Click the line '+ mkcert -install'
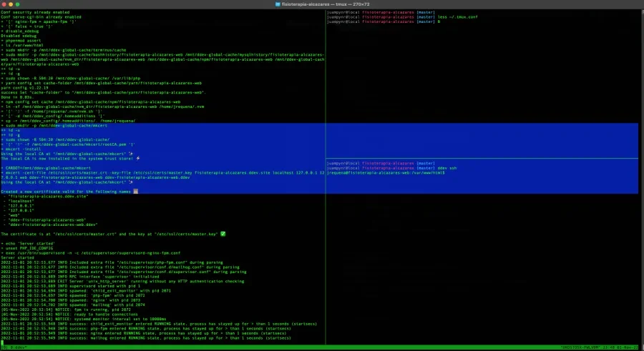The height and width of the screenshot is (351, 644). pos(21,149)
